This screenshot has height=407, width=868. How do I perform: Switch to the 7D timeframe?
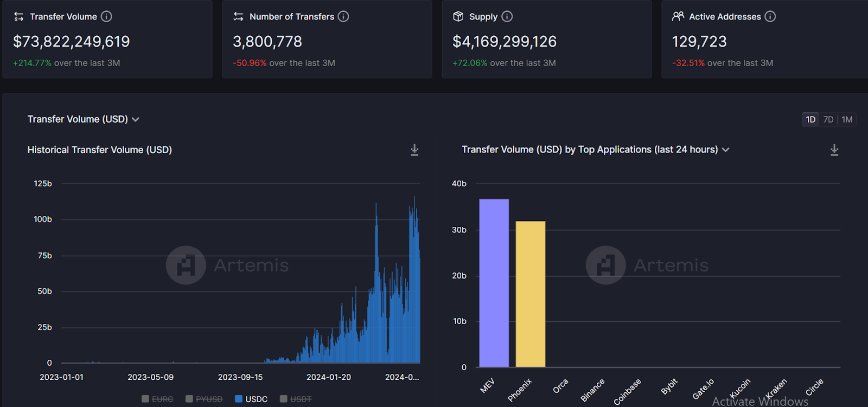point(828,119)
